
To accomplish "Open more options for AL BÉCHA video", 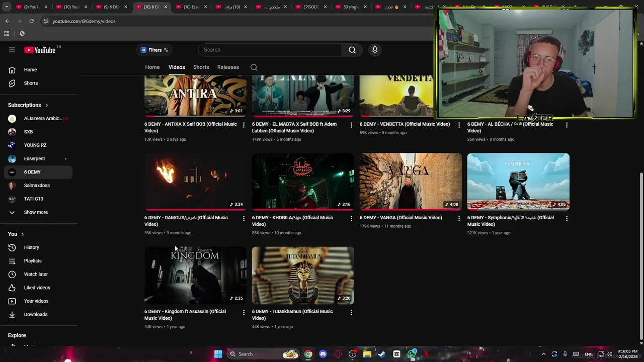I will (567, 125).
